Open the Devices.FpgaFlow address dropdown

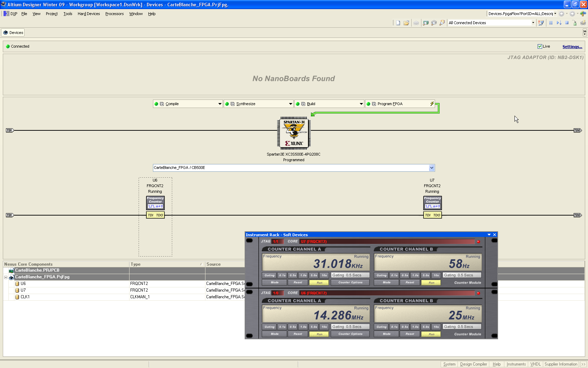click(x=555, y=14)
